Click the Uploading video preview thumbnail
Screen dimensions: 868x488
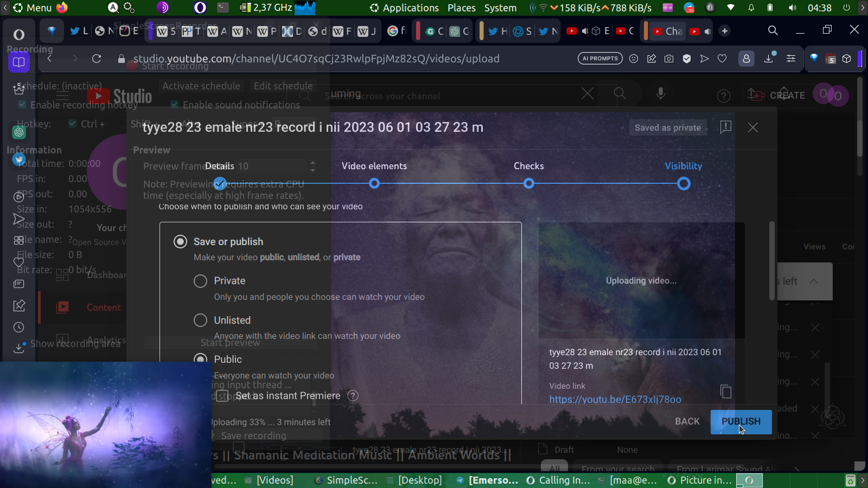(x=641, y=280)
